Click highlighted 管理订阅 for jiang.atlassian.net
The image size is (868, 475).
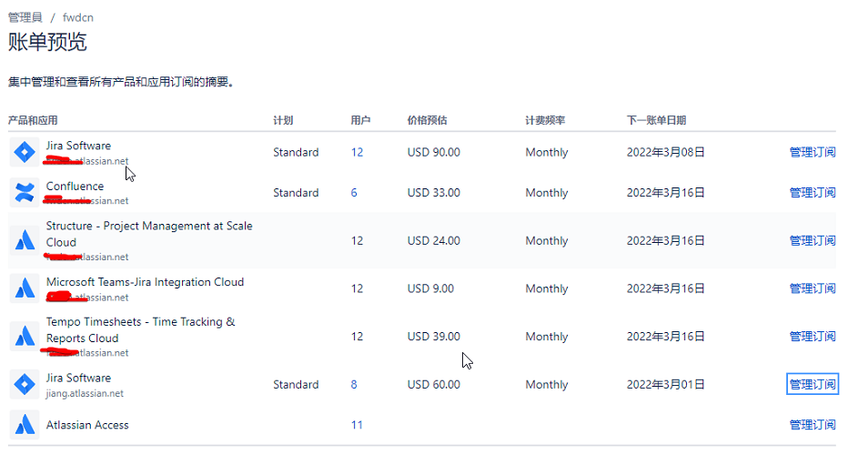click(812, 384)
